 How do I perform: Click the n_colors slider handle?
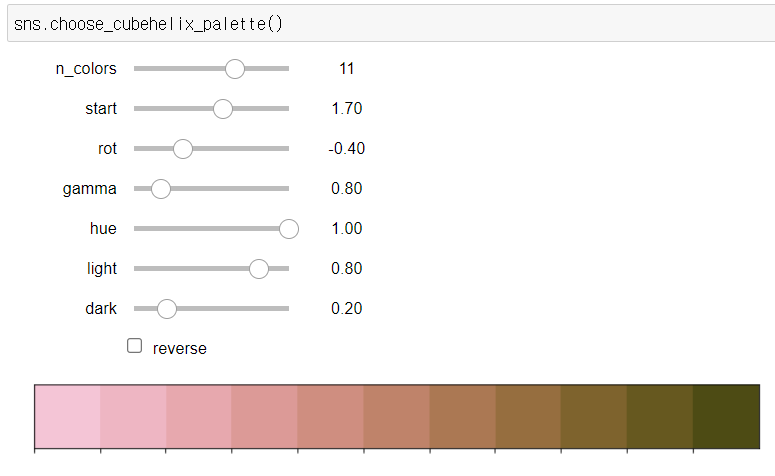[235, 69]
